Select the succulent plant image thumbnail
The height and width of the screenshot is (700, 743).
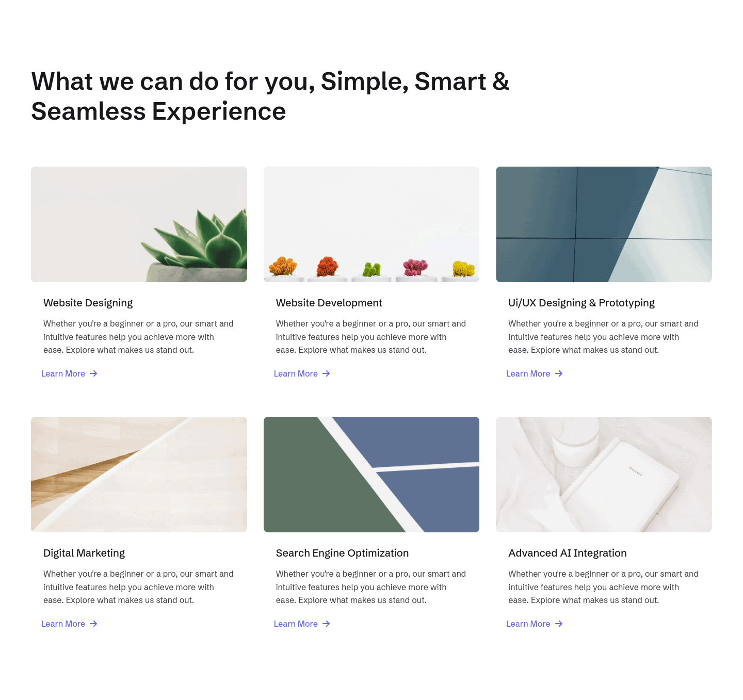tap(139, 224)
